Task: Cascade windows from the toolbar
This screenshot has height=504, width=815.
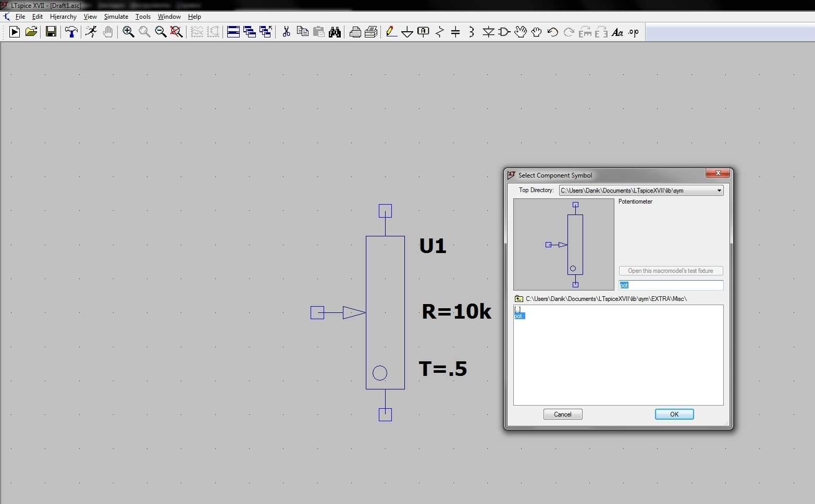Action: coord(250,32)
